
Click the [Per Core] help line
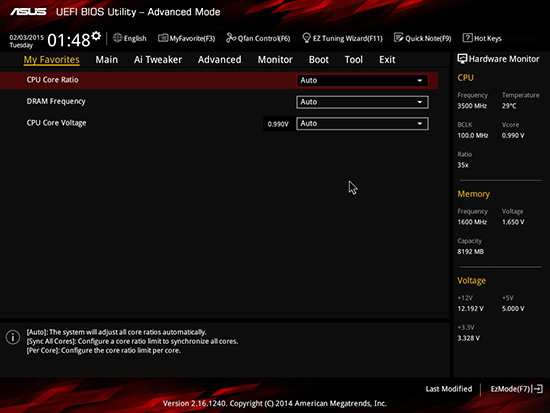coord(104,351)
